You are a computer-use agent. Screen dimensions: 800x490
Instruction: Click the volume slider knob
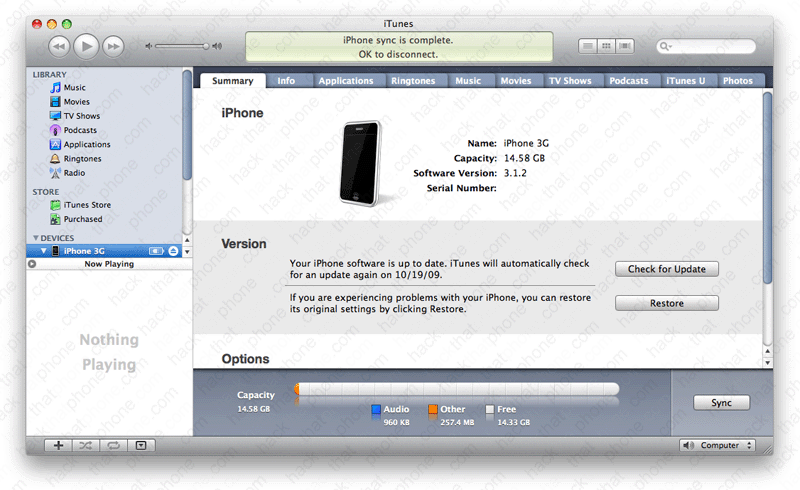coord(206,46)
